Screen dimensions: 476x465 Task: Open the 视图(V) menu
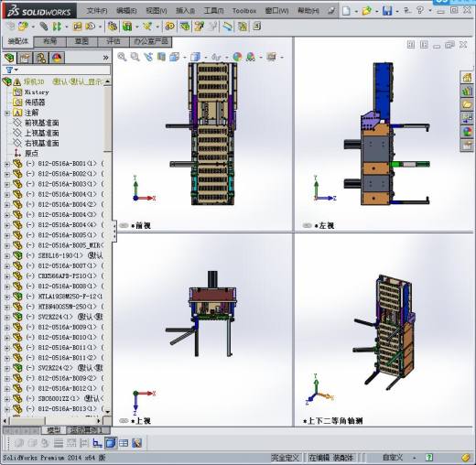[x=157, y=11]
